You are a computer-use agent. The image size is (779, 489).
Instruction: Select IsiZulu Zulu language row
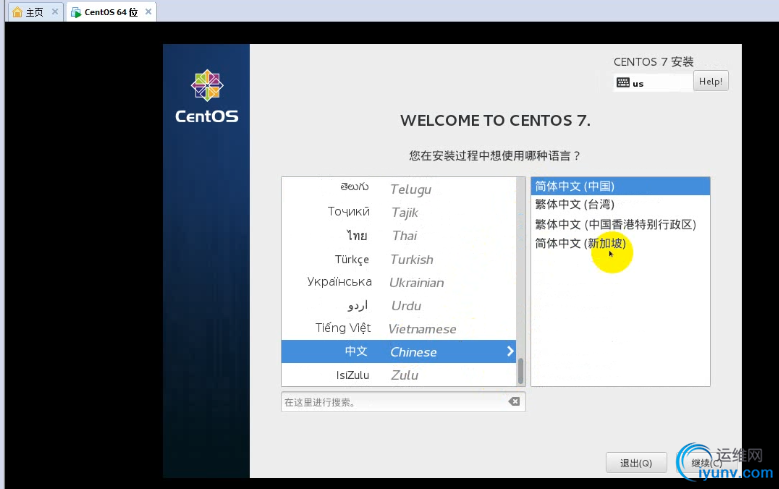click(399, 375)
